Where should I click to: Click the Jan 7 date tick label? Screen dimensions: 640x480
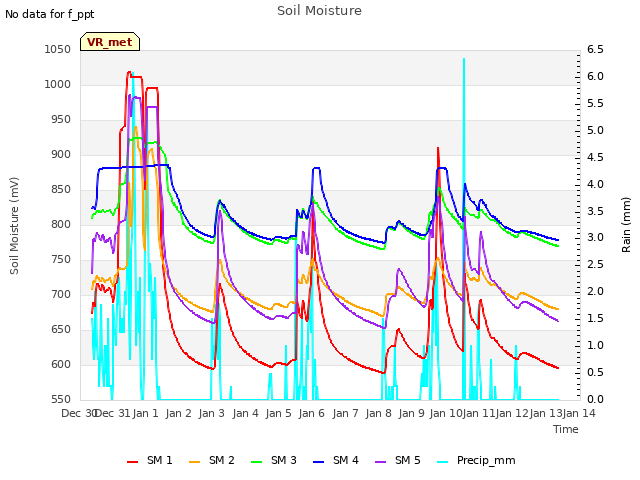pos(345,413)
